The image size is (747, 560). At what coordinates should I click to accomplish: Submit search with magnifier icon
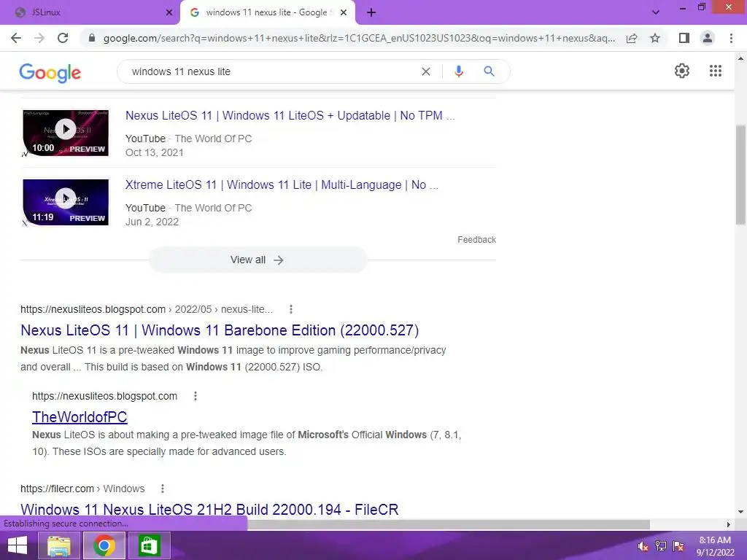(489, 71)
